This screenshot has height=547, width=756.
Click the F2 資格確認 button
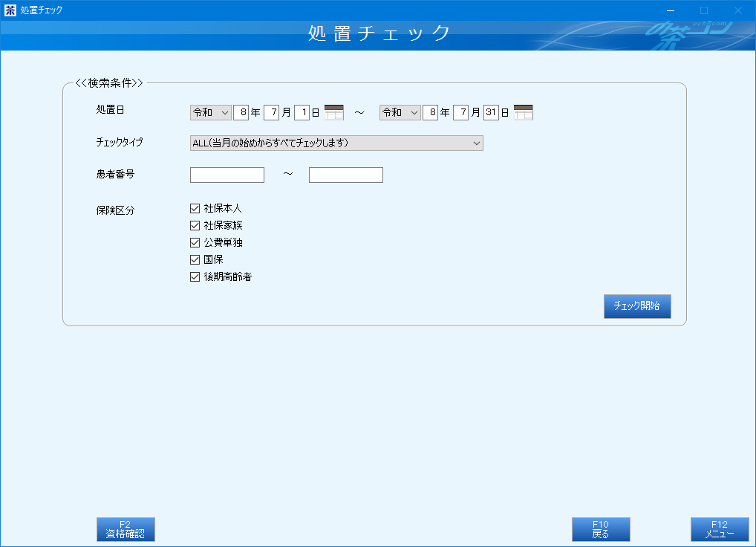126,529
